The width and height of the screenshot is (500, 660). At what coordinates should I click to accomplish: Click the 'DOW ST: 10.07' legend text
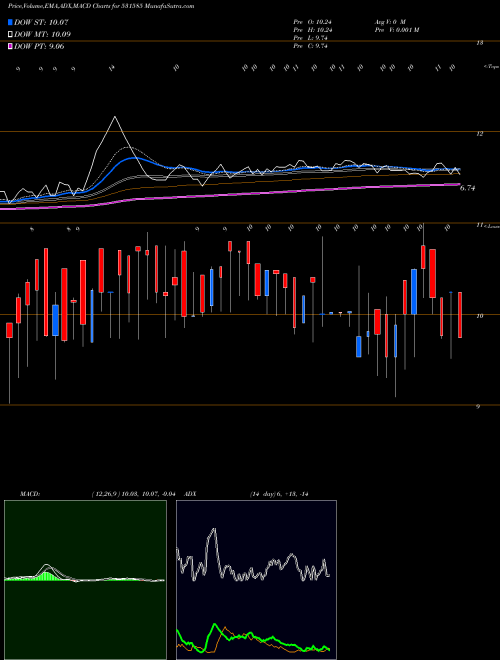click(41, 22)
